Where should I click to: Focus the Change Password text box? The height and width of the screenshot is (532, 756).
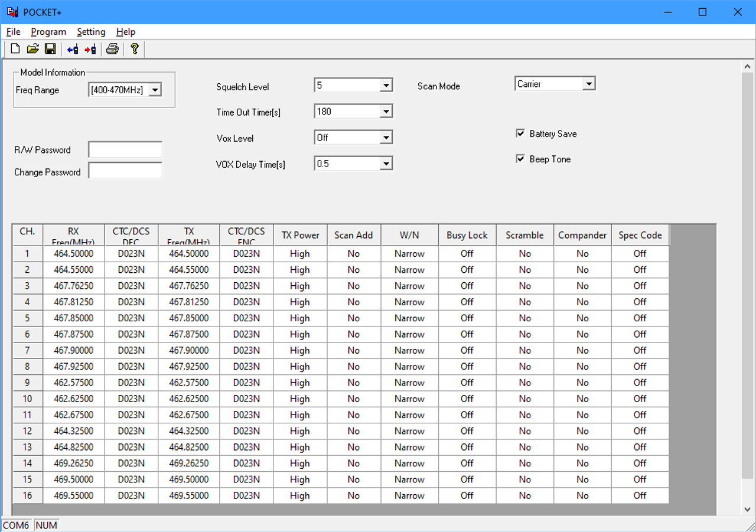125,171
